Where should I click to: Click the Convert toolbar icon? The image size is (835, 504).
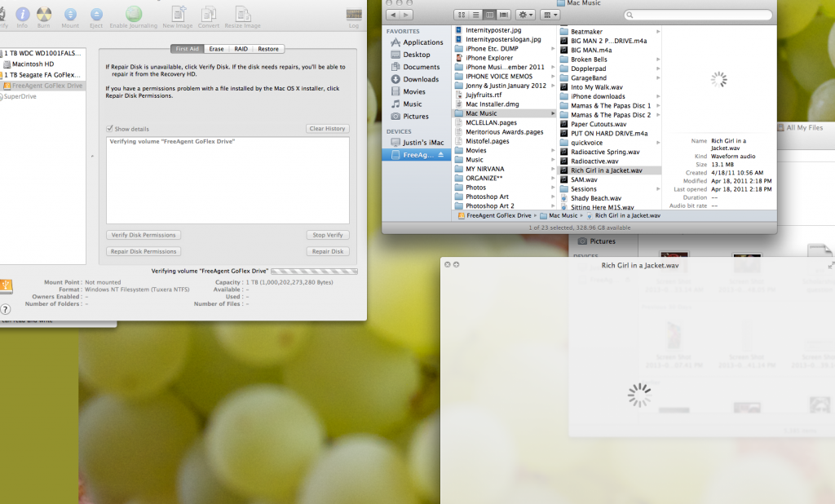[x=209, y=17]
